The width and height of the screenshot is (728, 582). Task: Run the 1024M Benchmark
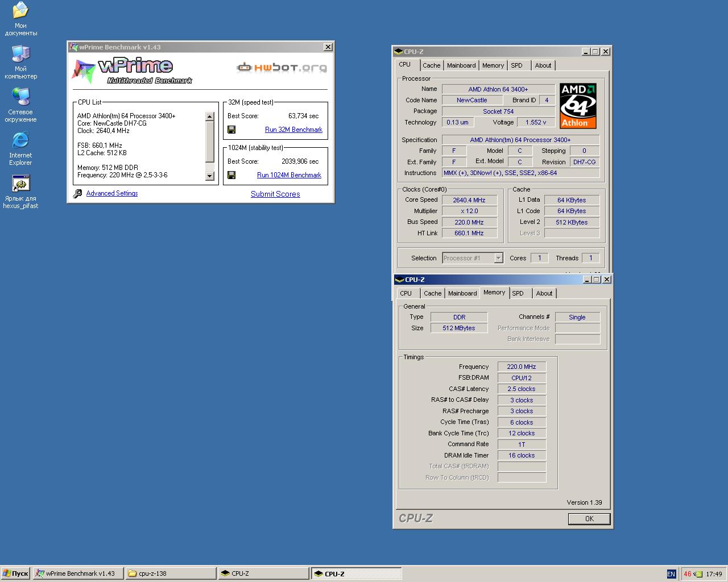pyautogui.click(x=289, y=175)
